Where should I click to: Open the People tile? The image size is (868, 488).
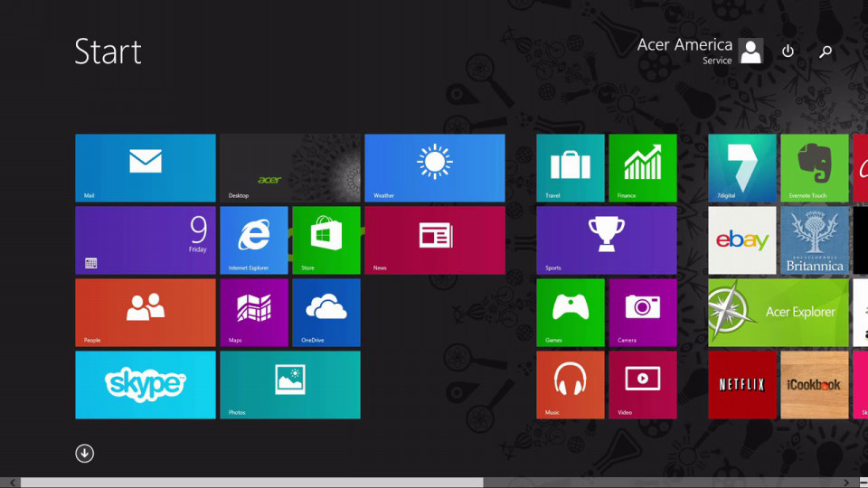pyautogui.click(x=146, y=313)
